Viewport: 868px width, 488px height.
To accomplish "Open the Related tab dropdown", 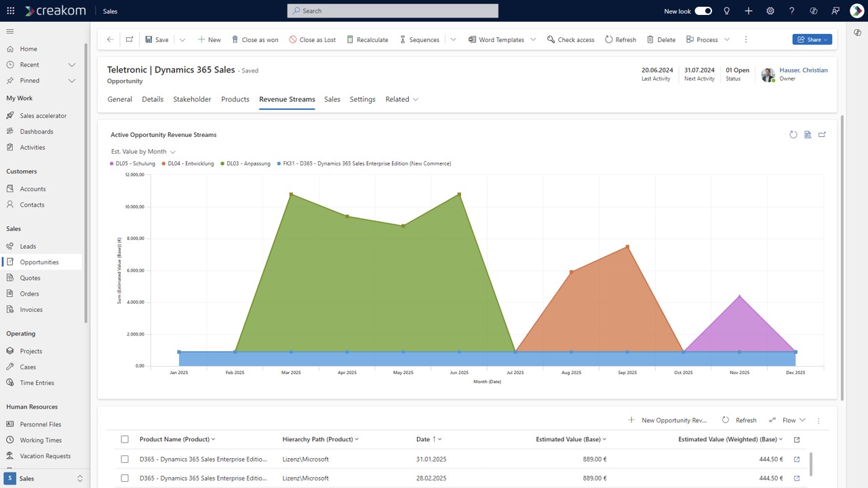I will tap(402, 99).
